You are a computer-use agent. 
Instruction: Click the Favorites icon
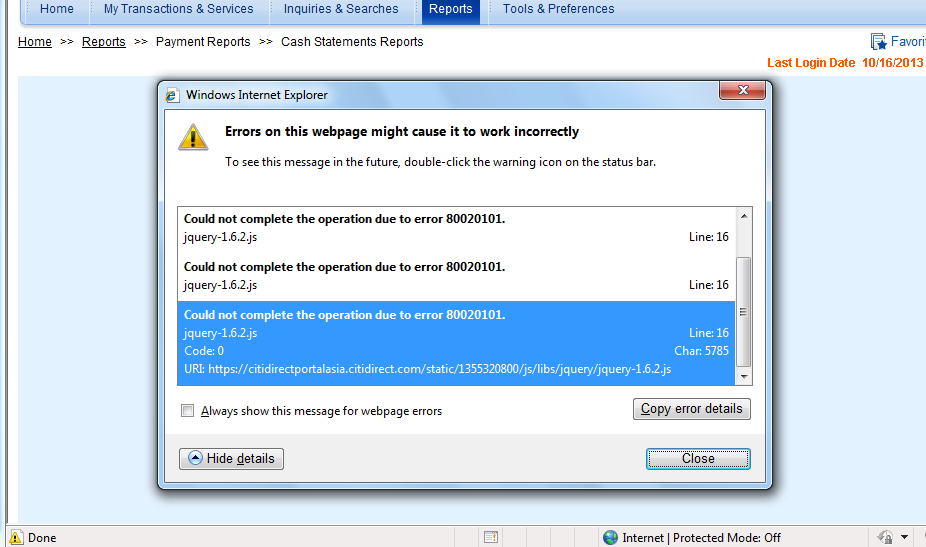(878, 42)
